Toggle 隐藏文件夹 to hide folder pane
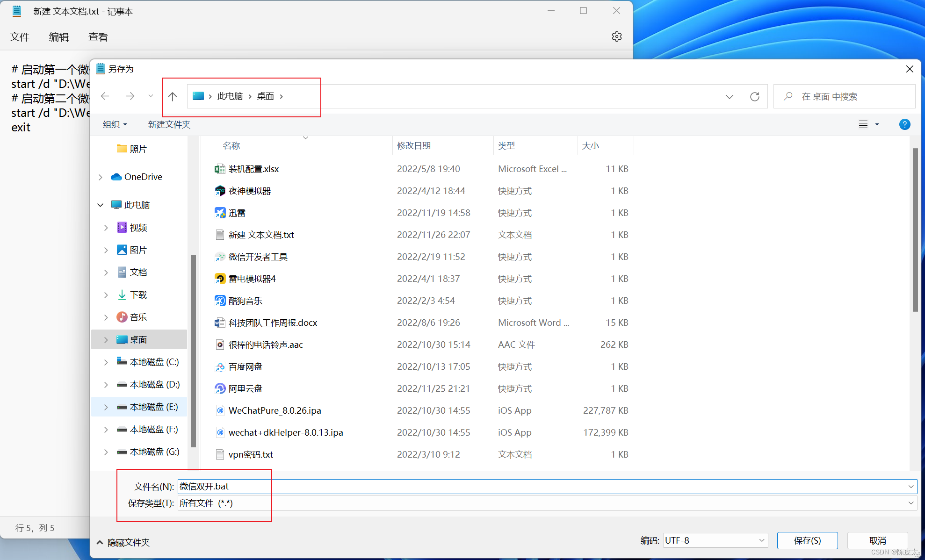 [123, 542]
